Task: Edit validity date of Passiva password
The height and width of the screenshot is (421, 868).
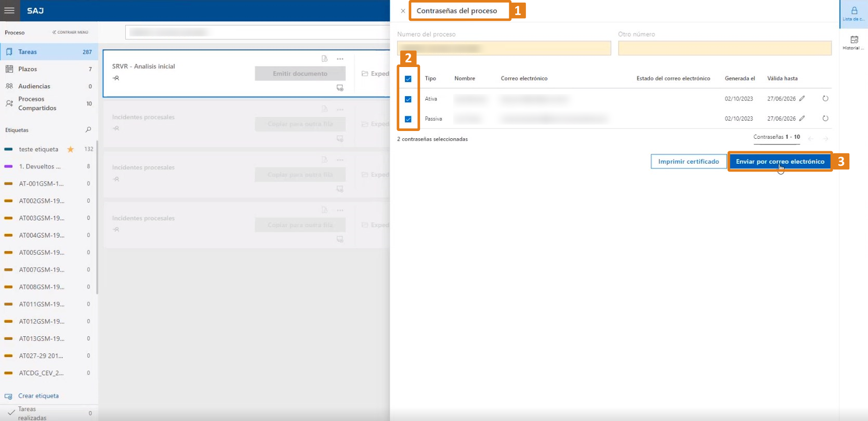Action: point(802,119)
